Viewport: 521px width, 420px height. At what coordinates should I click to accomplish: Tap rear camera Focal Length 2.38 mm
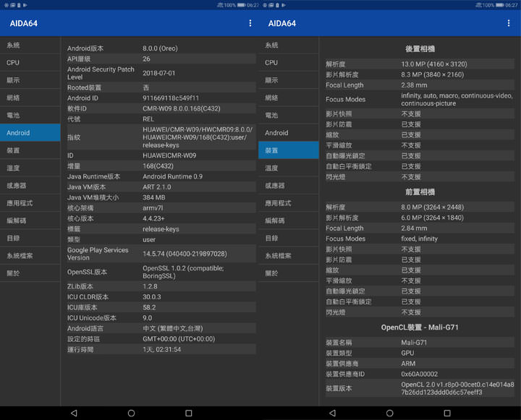[x=414, y=85]
